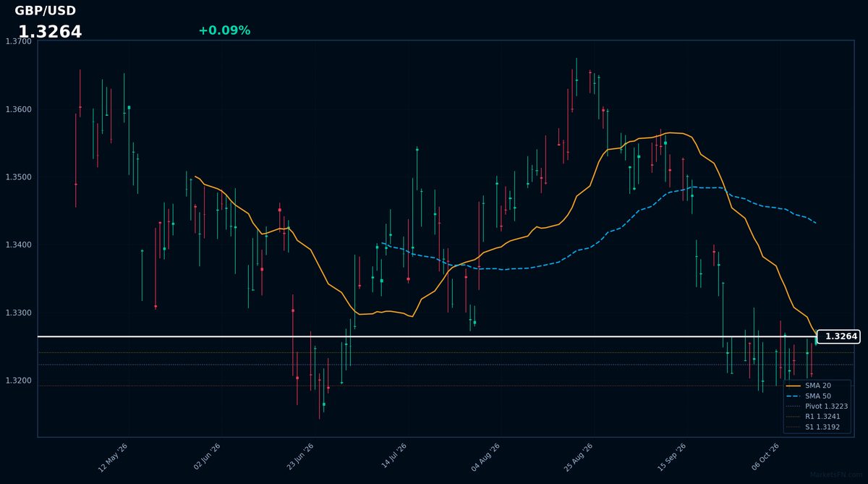868x484 pixels.
Task: Click the GBP/USD symbol title
Action: tap(45, 11)
